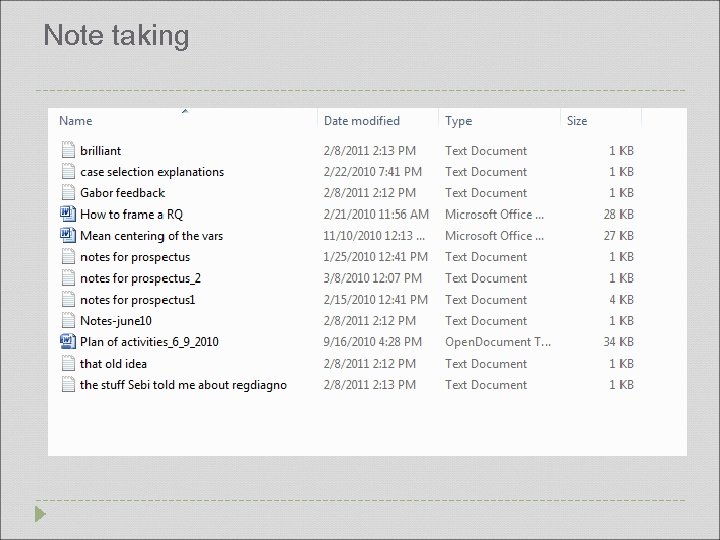Screen dimensions: 720x540
Task: Click Word icon for Mean centering of the vars
Action: pyautogui.click(x=68, y=235)
